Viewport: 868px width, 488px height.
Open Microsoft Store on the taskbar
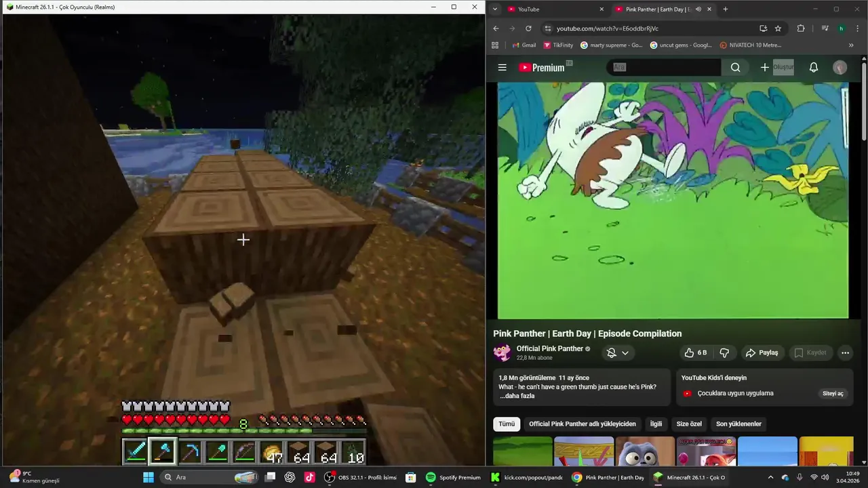point(410,477)
